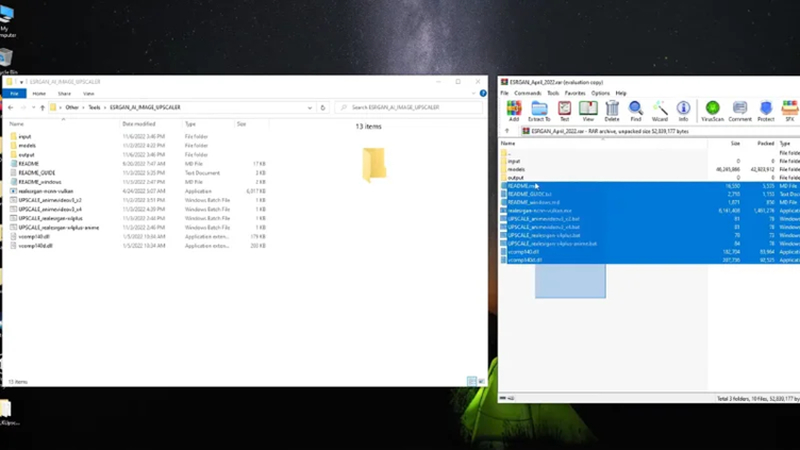Screen dimensions: 800x450
Task: Open WinRAR File menu
Action: click(504, 93)
